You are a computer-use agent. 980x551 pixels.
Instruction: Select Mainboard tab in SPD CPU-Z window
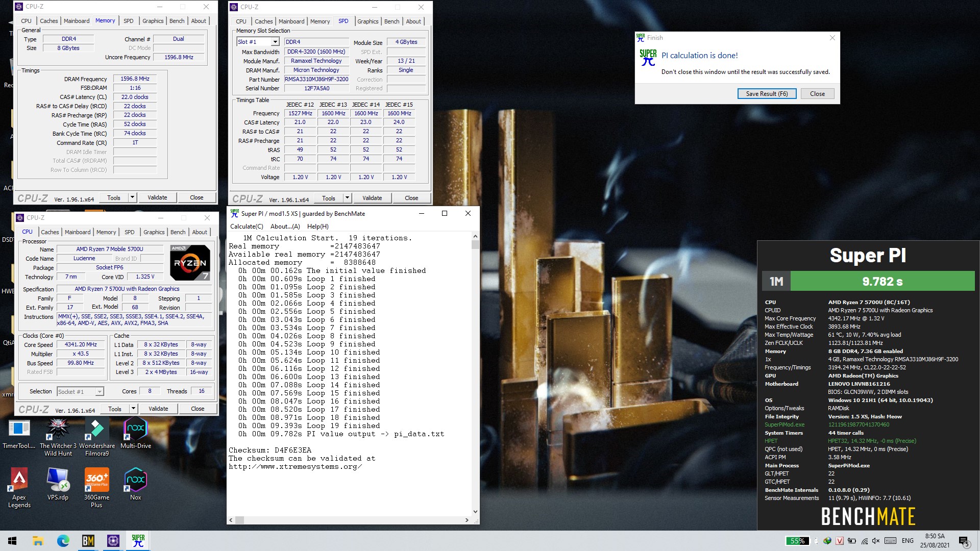pyautogui.click(x=291, y=21)
